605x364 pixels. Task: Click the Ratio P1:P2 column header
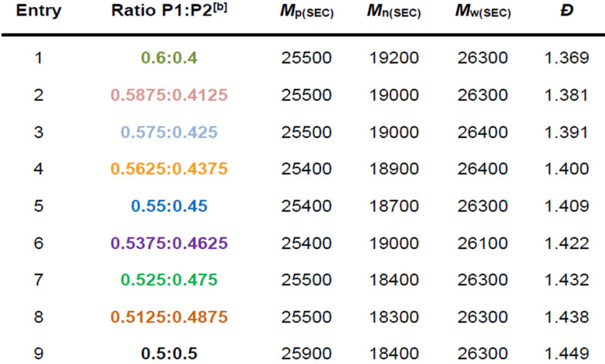(x=169, y=13)
